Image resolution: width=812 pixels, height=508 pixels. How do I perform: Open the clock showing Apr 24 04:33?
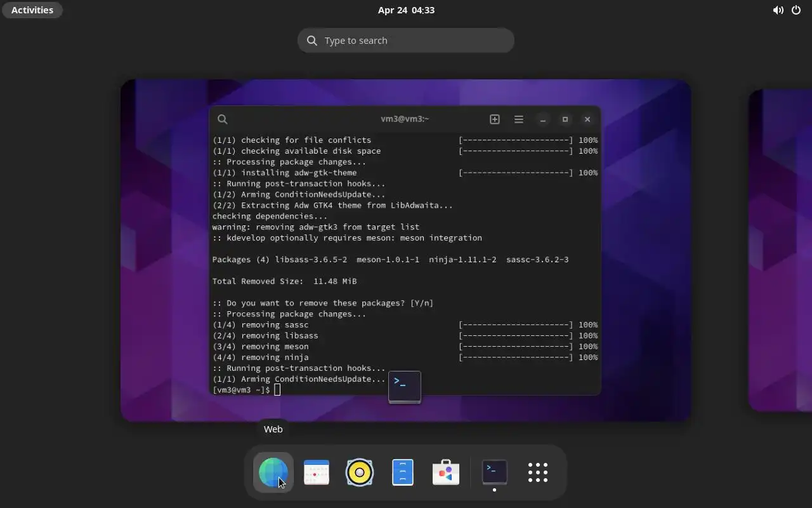[406, 10]
